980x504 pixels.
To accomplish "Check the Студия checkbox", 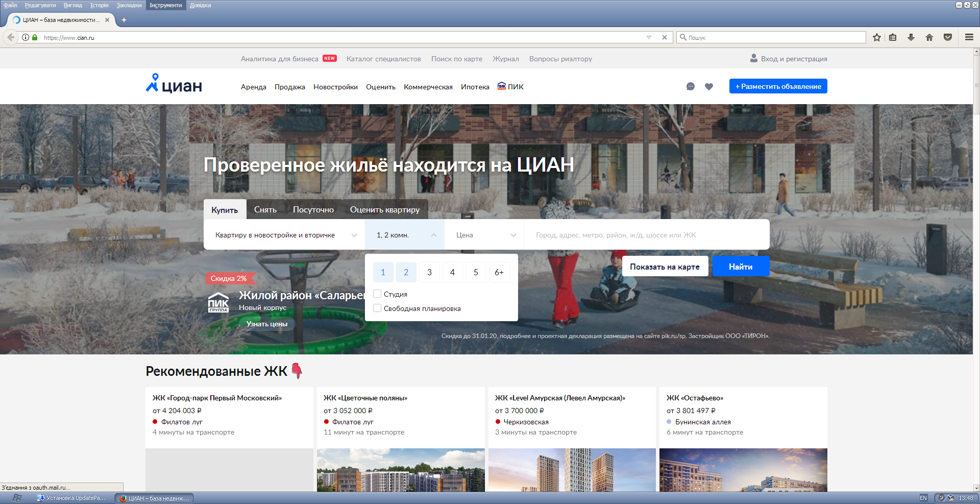I will tap(377, 294).
